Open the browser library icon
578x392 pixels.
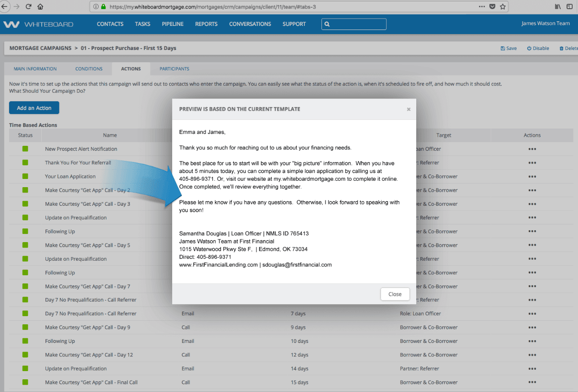click(557, 6)
